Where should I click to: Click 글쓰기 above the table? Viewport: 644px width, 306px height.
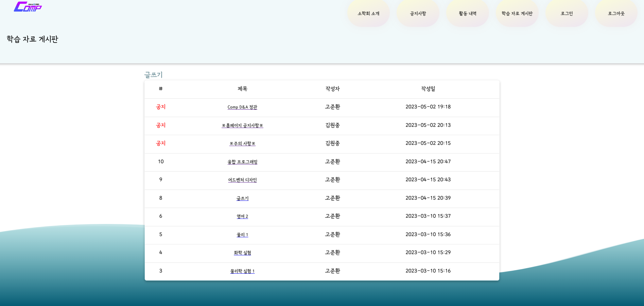153,75
